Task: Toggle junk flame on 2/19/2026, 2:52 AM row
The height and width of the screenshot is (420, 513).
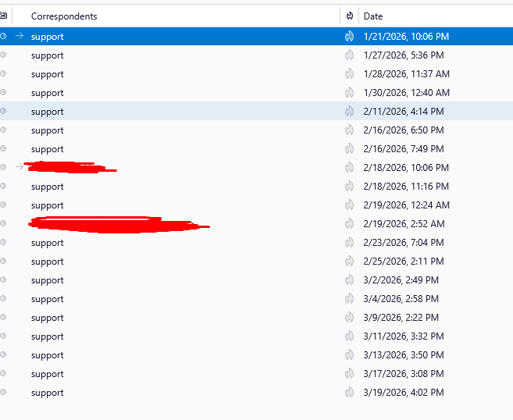Action: pyautogui.click(x=349, y=224)
